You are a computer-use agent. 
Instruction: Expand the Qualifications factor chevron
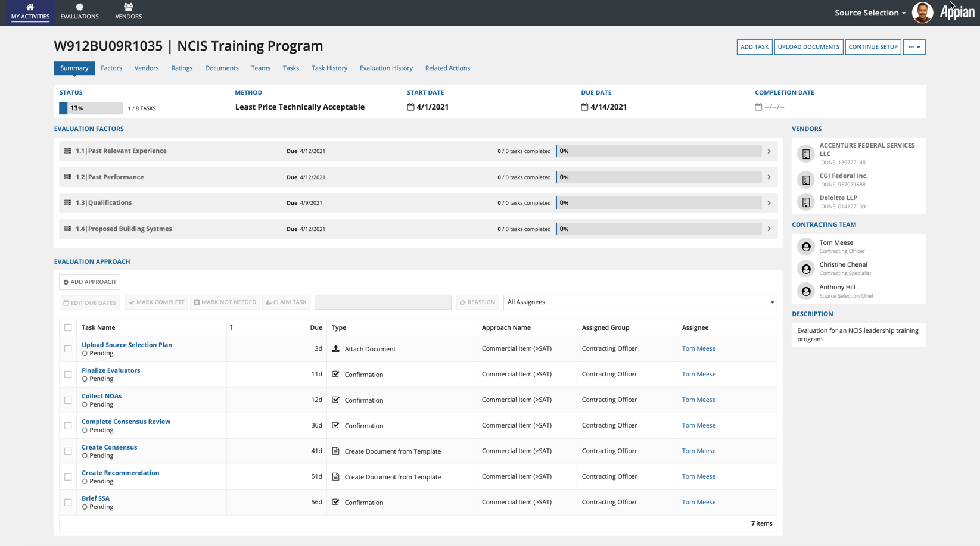769,203
